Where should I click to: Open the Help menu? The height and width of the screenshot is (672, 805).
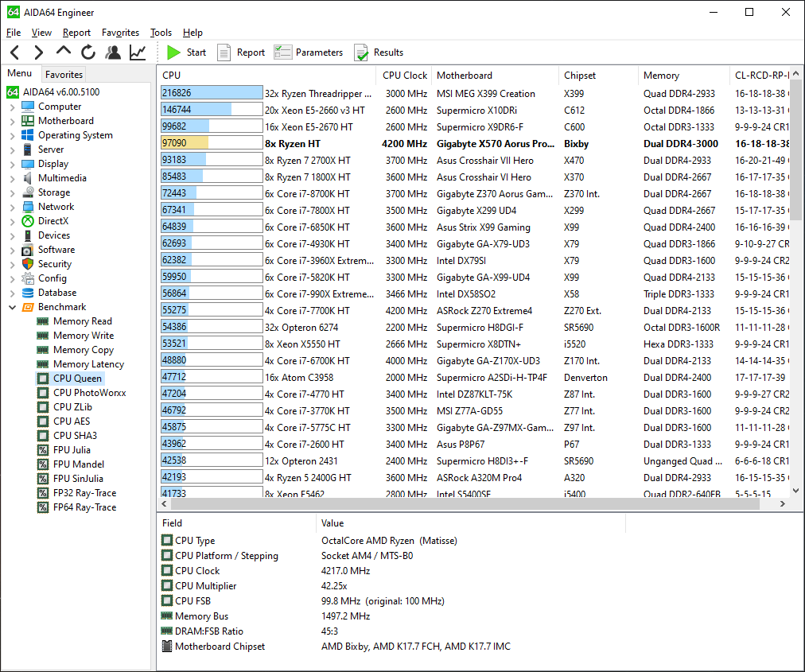(x=192, y=33)
